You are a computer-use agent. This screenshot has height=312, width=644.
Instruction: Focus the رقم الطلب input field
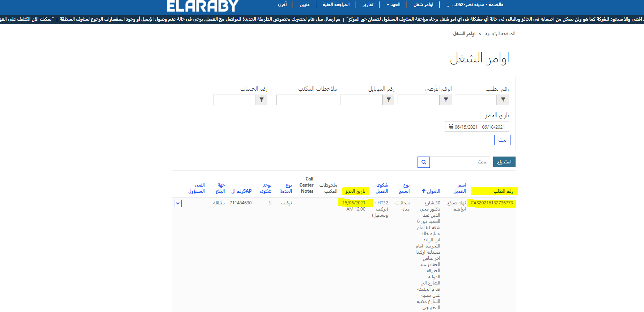[x=476, y=100]
